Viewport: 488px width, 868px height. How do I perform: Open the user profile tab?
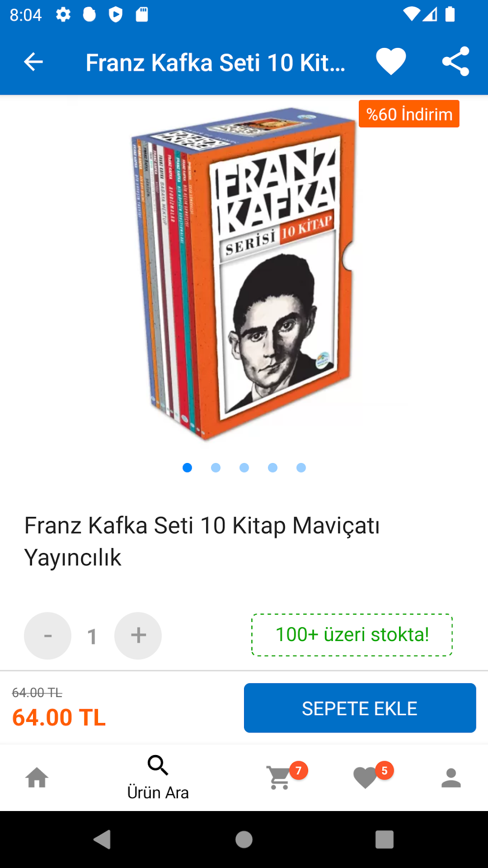(451, 778)
